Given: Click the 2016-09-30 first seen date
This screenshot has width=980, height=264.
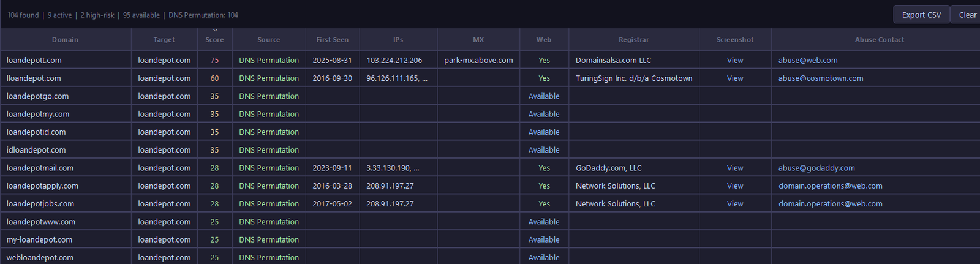Looking at the screenshot, I should [x=332, y=78].
